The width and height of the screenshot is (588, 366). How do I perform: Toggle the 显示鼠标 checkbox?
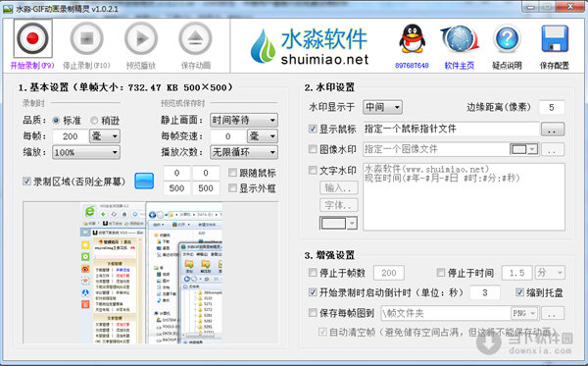[x=313, y=129]
